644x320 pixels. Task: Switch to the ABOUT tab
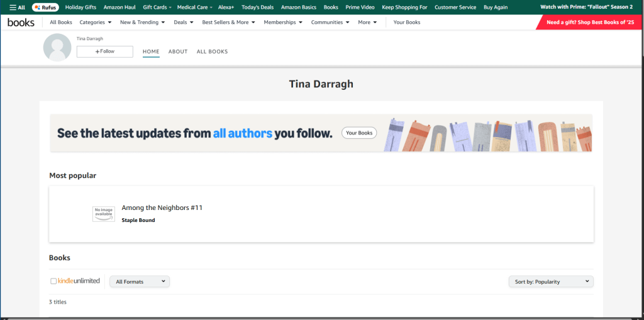click(x=178, y=52)
